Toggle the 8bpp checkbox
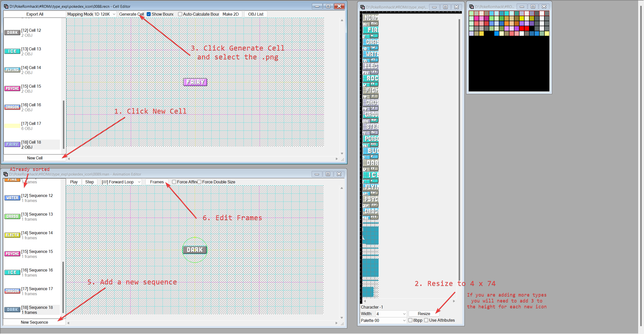Viewport: 644px width, 334px height. [x=410, y=320]
